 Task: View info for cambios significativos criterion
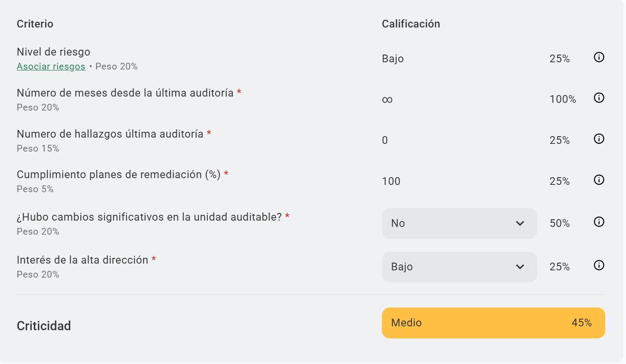click(x=599, y=222)
